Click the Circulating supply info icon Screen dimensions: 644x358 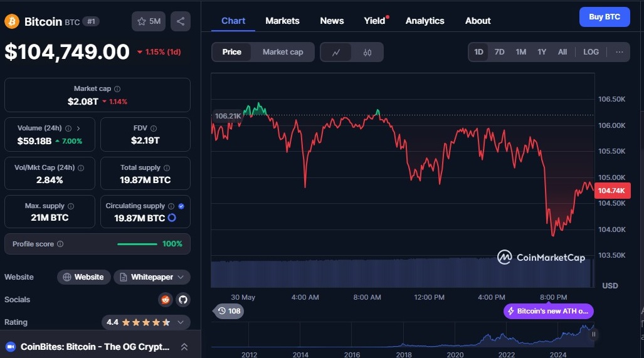point(171,206)
